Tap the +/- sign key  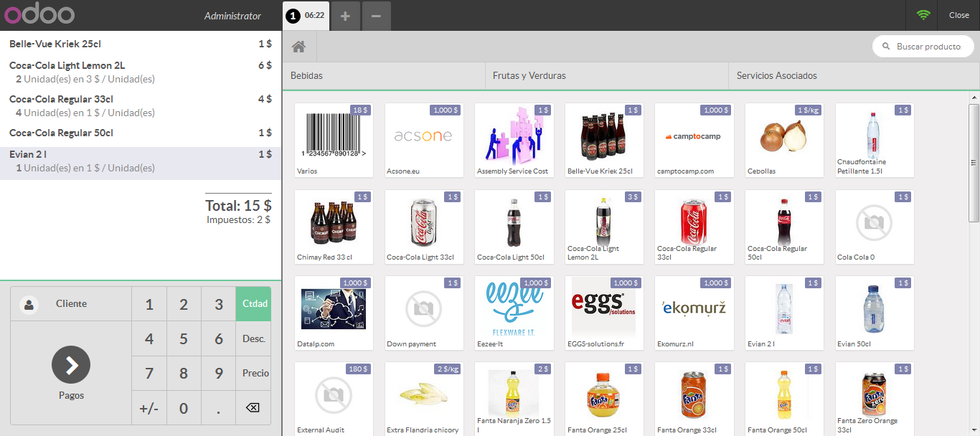pos(149,408)
